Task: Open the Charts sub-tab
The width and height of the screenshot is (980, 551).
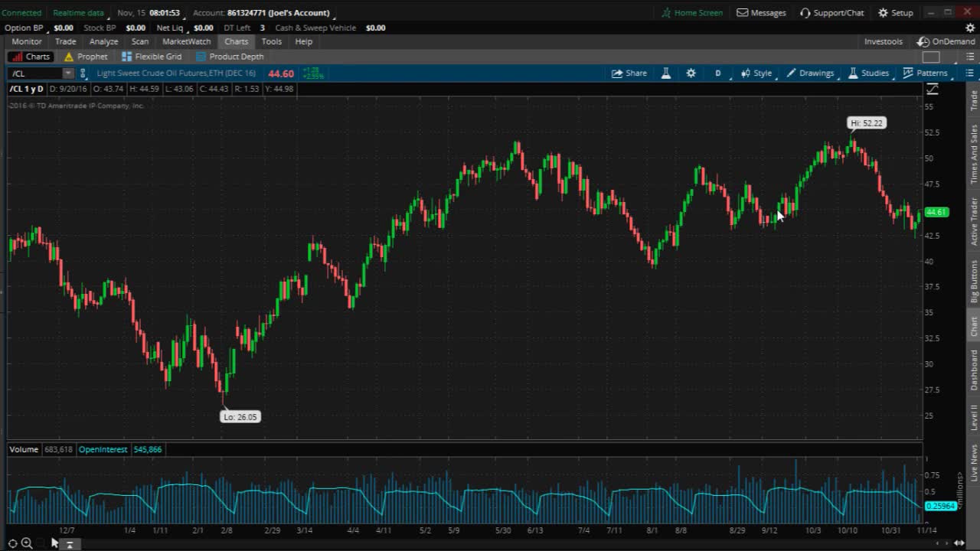Action: [x=30, y=57]
